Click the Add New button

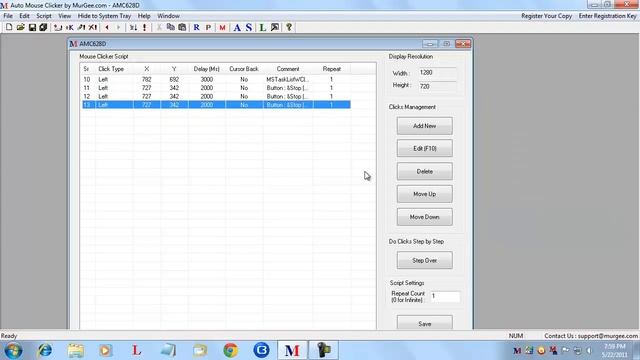[424, 126]
